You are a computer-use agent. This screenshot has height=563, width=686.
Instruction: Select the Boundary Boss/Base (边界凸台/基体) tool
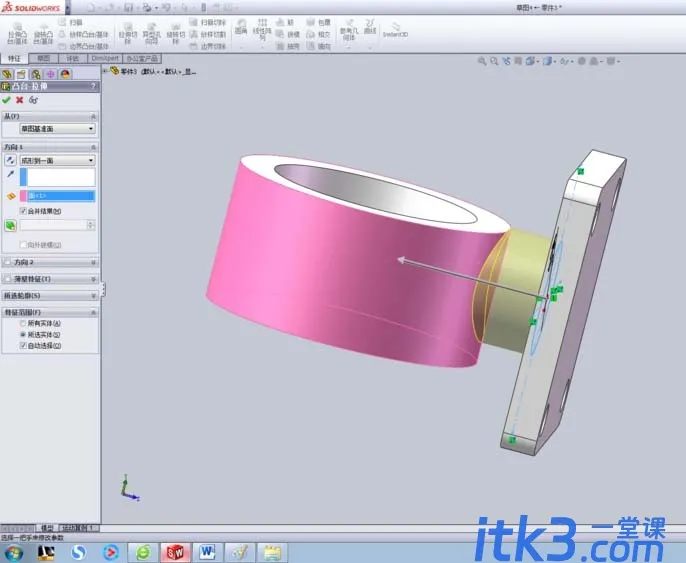[84, 46]
